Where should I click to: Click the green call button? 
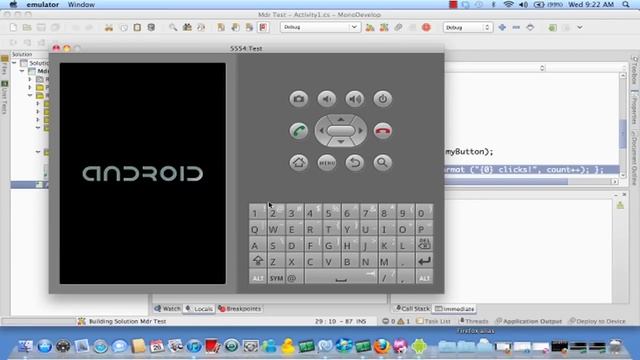(x=299, y=131)
